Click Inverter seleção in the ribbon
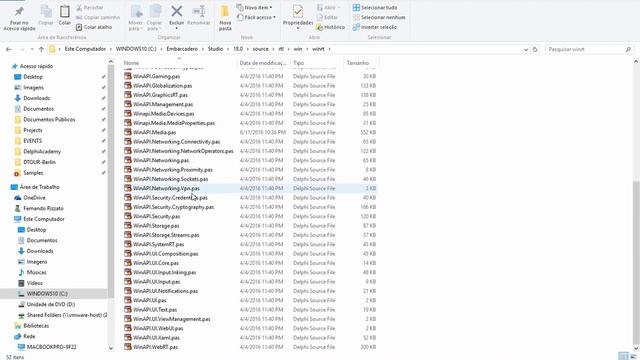Screen dimensions: 640x360 [x=375, y=27]
